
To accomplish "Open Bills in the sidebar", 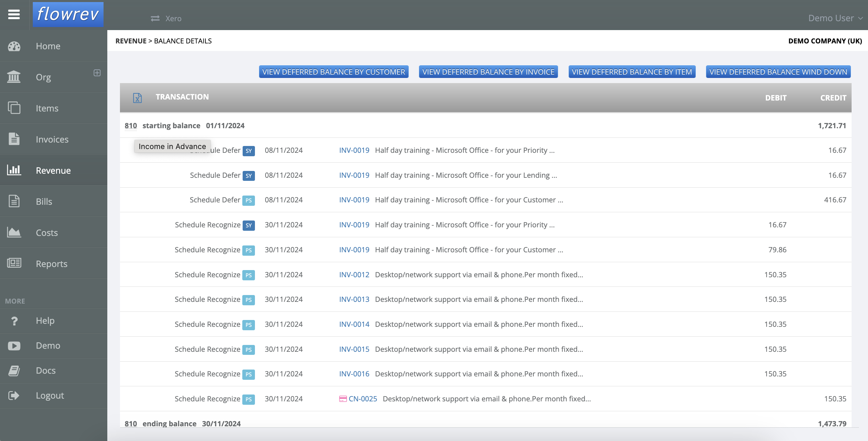I will (44, 201).
